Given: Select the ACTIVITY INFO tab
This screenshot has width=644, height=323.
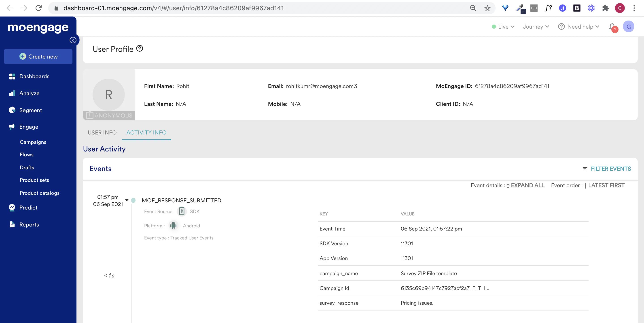Looking at the screenshot, I should (x=146, y=132).
